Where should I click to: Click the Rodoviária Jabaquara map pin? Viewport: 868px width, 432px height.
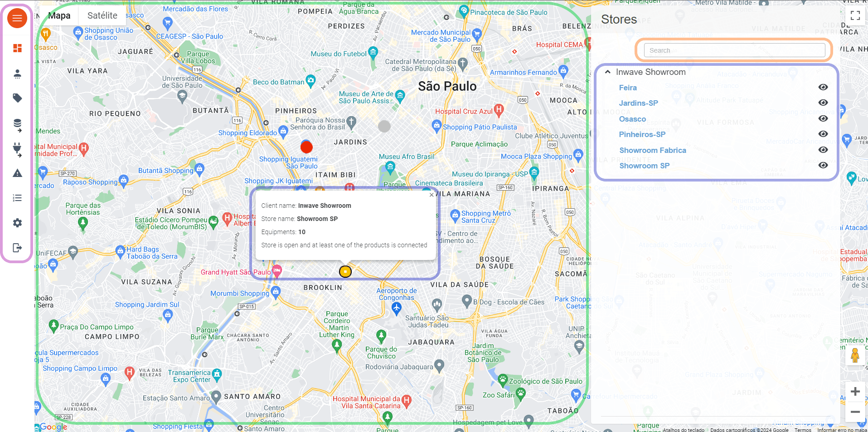(x=439, y=365)
